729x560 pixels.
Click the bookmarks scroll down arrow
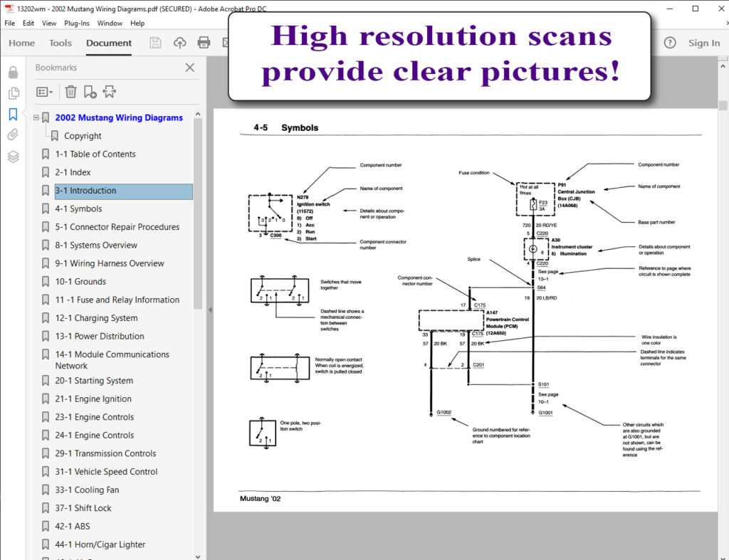(x=198, y=556)
